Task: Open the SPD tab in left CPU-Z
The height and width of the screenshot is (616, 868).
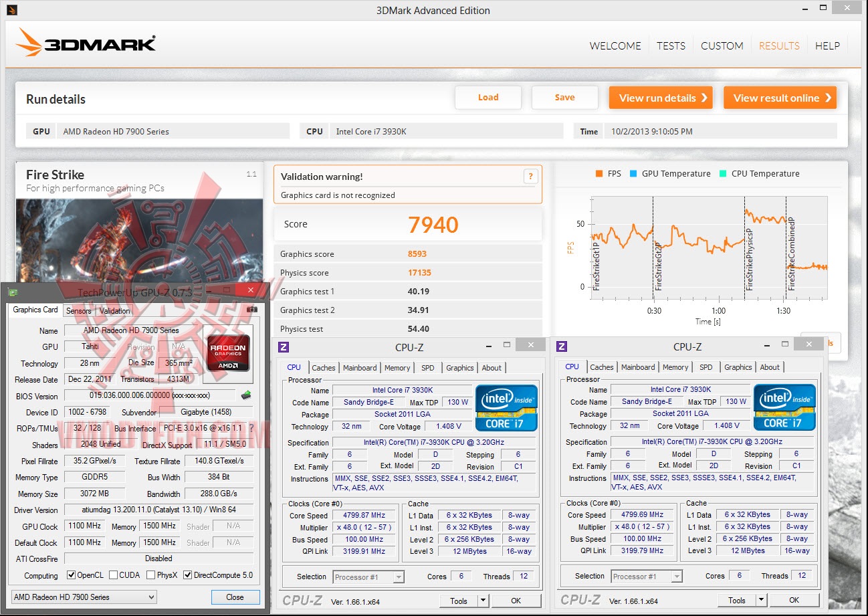Action: point(428,368)
